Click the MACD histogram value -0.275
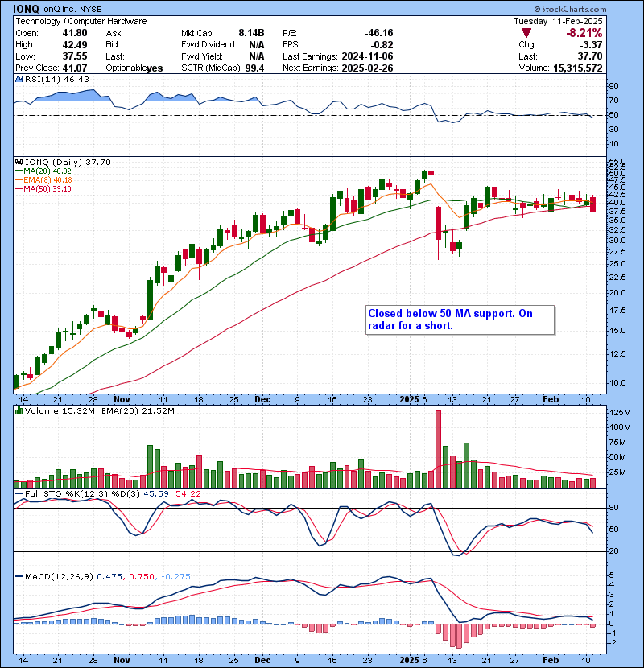The width and height of the screenshot is (644, 668). pyautogui.click(x=175, y=577)
